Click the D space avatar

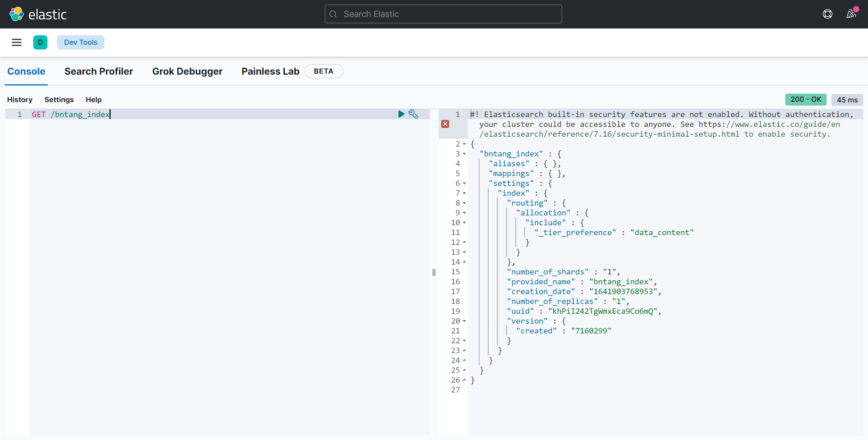pyautogui.click(x=40, y=42)
